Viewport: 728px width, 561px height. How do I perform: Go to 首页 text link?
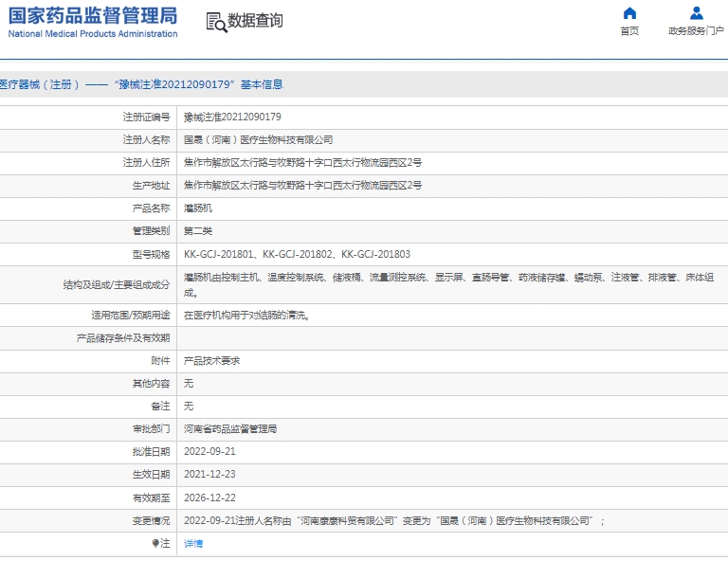629,30
